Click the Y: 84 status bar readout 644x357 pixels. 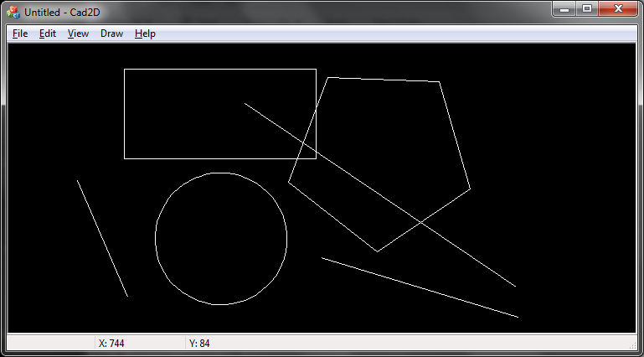pos(199,344)
